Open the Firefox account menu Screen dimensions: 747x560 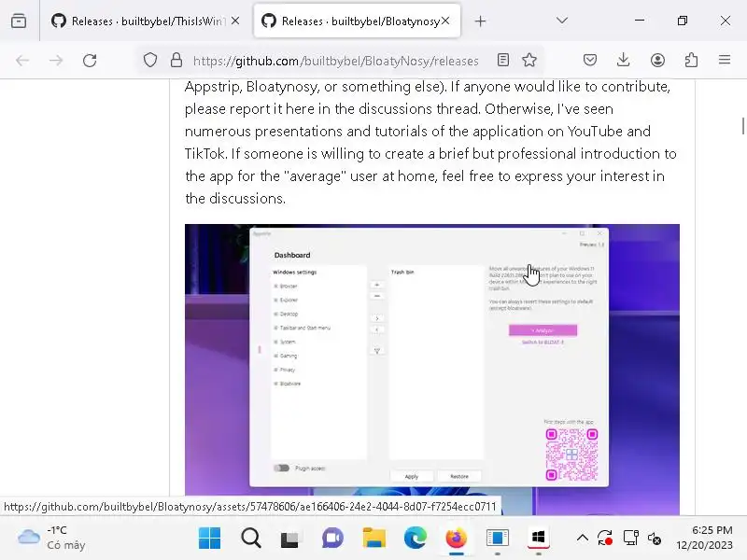point(657,60)
